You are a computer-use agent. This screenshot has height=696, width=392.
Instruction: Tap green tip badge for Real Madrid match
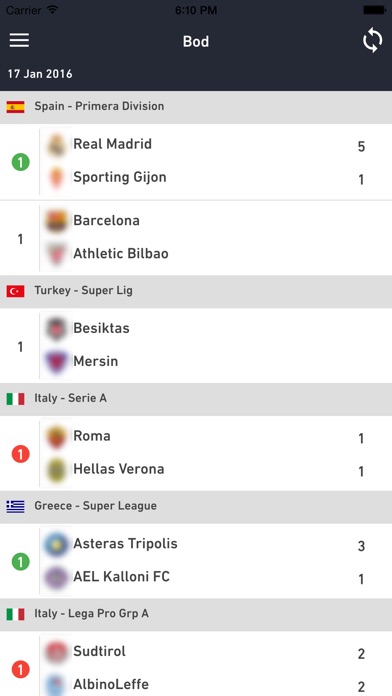click(20, 162)
